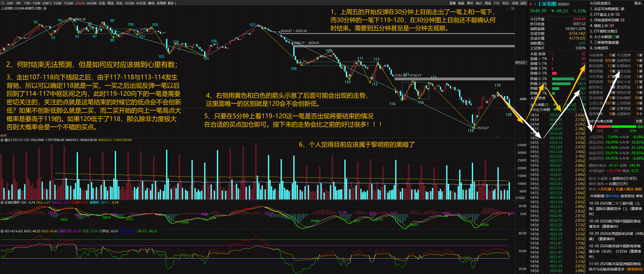Open the 趋势财经 tab
644x274 pixels.
628,196
